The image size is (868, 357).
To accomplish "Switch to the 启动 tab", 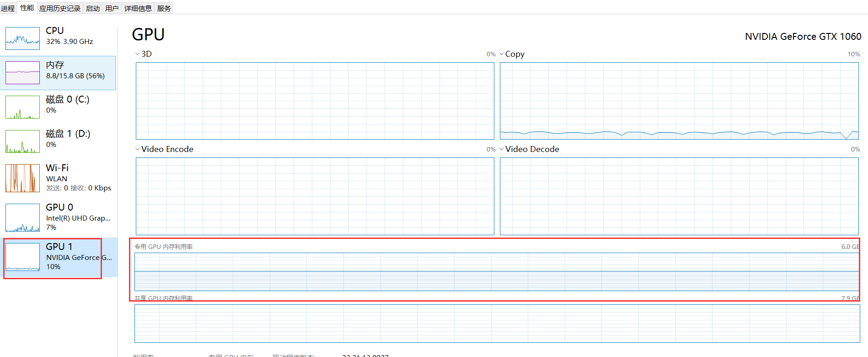I will pos(93,8).
